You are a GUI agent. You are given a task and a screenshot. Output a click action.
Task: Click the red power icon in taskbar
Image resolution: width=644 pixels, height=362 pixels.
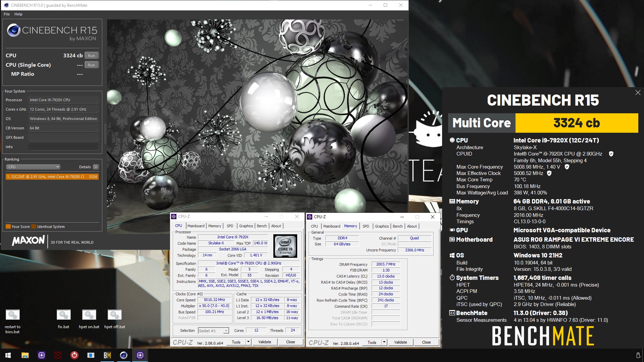[74, 355]
